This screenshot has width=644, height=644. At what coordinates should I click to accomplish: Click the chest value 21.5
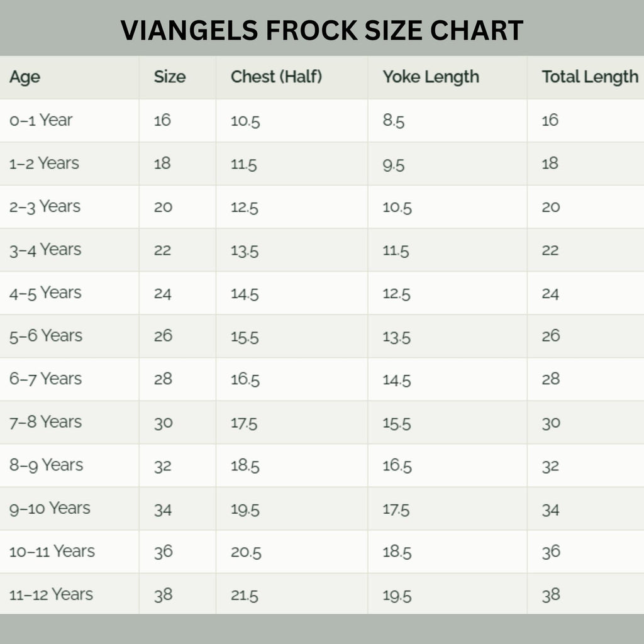pyautogui.click(x=245, y=595)
